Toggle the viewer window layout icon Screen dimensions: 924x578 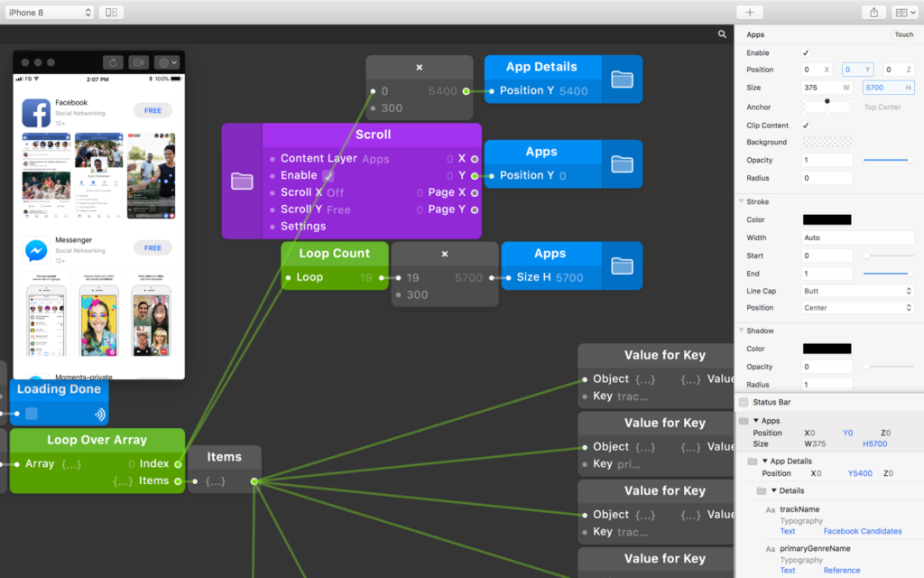(111, 13)
